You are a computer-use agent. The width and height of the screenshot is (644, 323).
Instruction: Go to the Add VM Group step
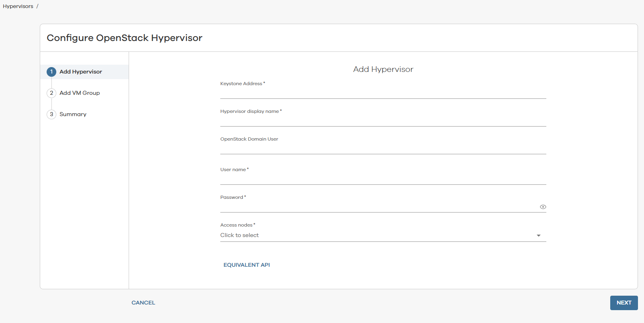(80, 93)
